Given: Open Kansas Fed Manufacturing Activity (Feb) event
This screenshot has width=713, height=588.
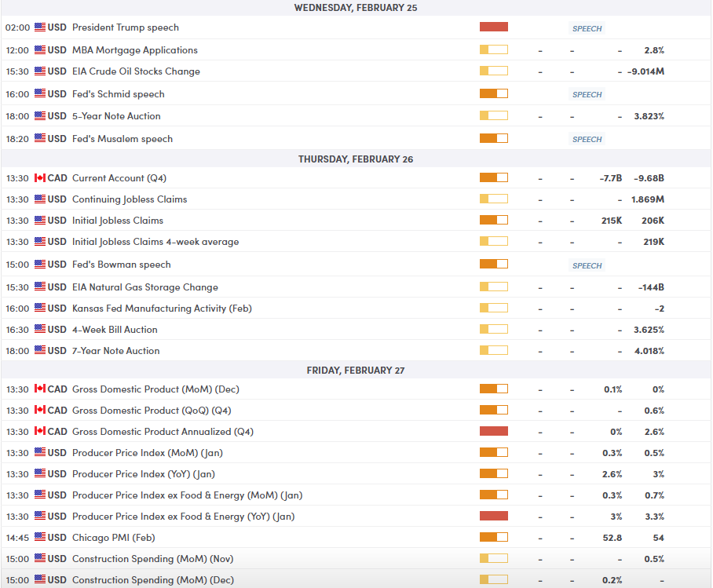Looking at the screenshot, I should (162, 309).
